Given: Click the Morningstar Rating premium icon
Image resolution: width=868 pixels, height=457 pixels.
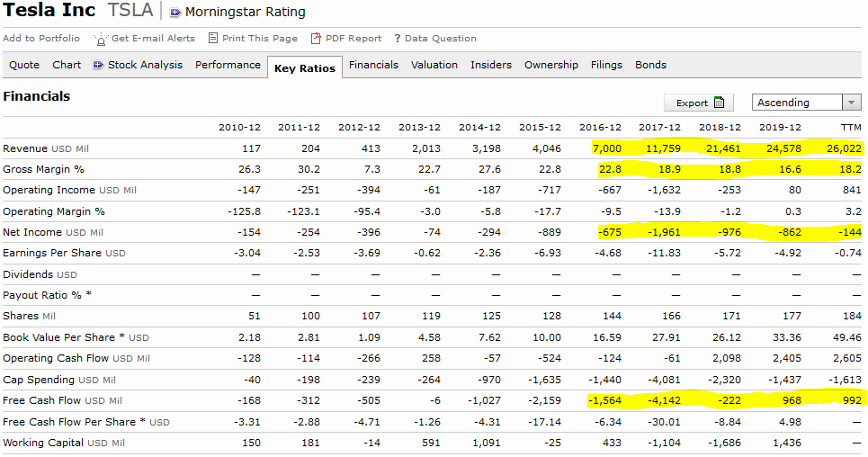Looking at the screenshot, I should (x=174, y=13).
